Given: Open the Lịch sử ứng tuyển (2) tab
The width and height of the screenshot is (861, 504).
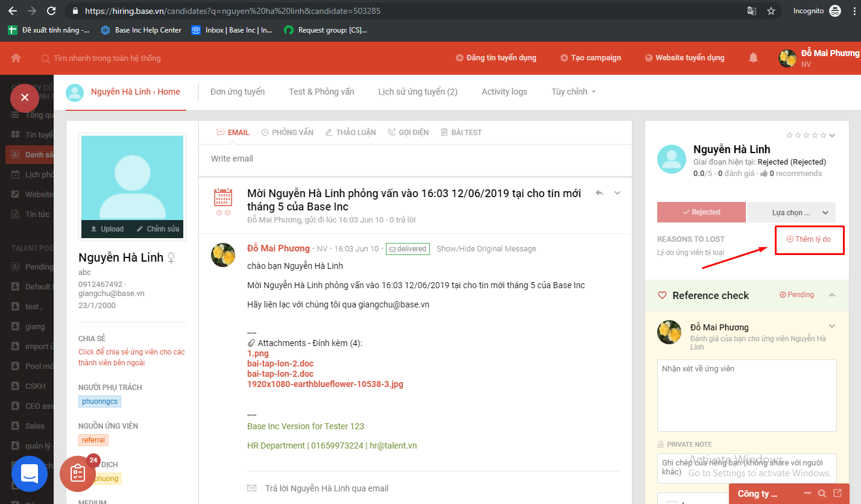Looking at the screenshot, I should click(x=418, y=92).
